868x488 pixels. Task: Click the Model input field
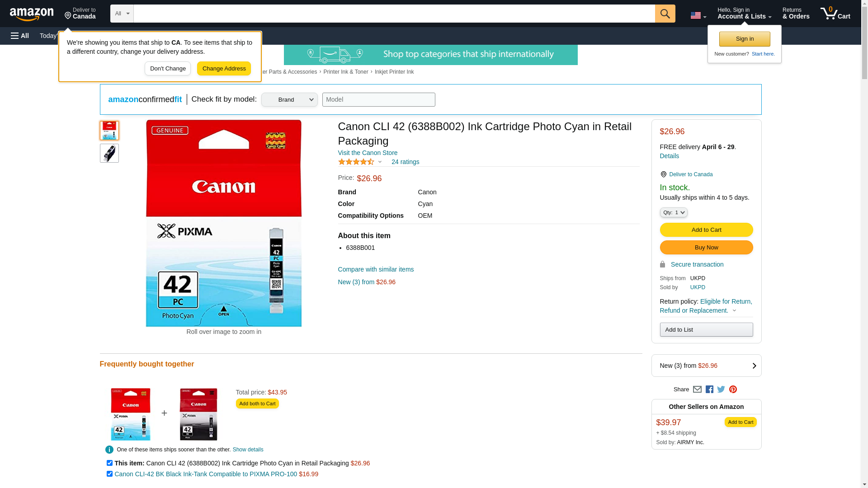click(378, 99)
